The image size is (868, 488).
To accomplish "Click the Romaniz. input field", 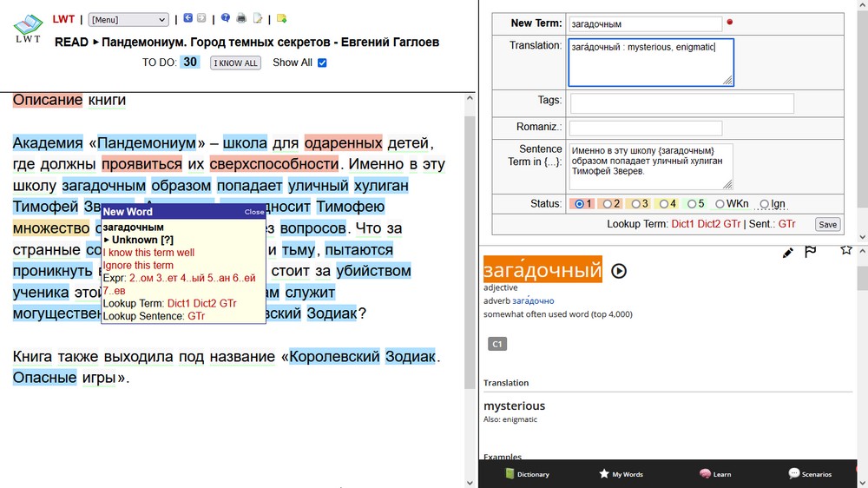I will pyautogui.click(x=646, y=128).
